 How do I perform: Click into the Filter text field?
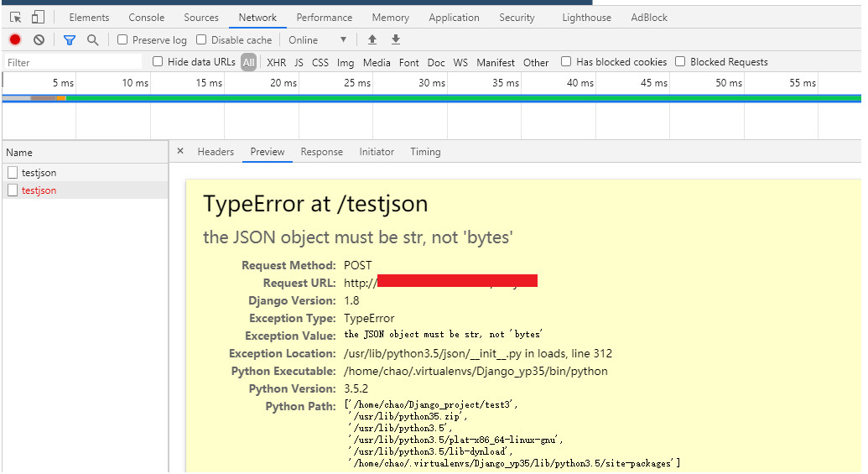pos(73,63)
